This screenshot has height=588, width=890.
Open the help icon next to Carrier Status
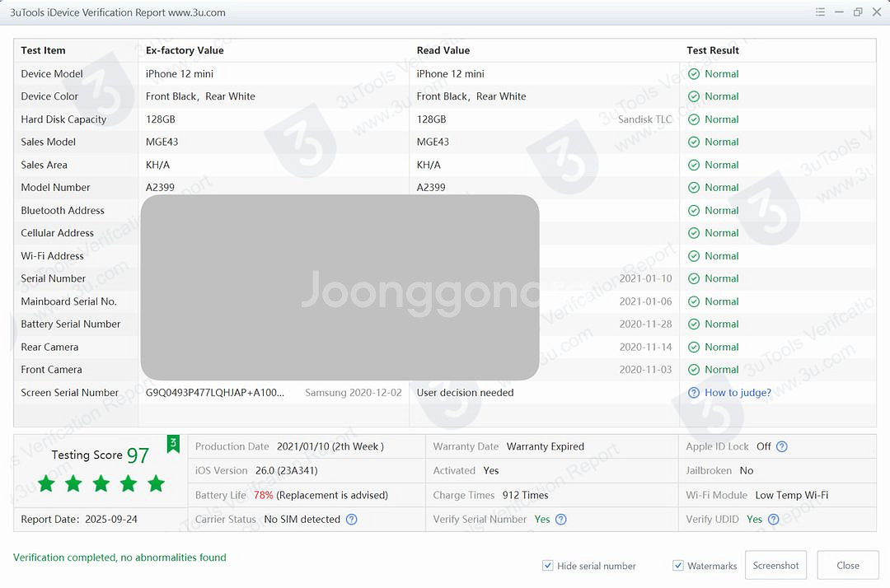coord(351,520)
